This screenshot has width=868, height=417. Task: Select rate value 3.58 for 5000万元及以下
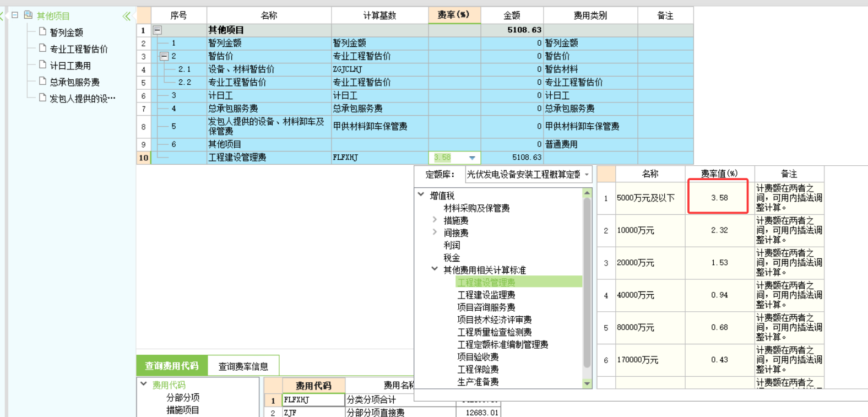coord(719,198)
